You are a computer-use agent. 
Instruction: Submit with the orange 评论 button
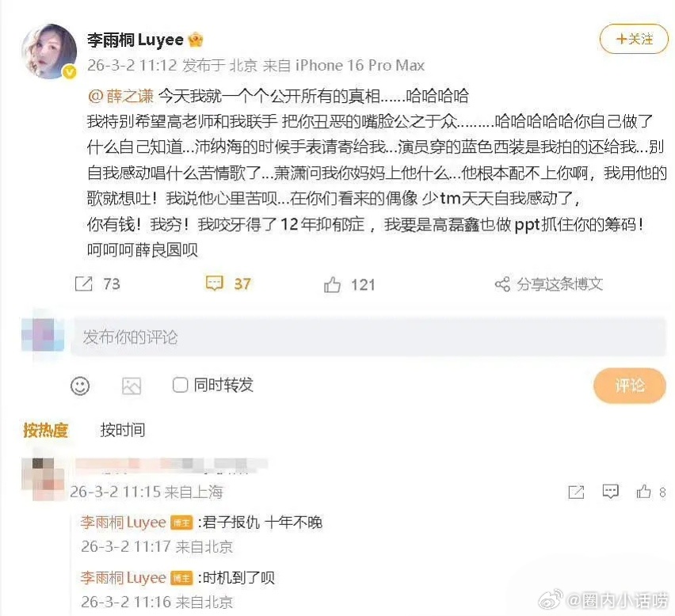[x=629, y=386]
